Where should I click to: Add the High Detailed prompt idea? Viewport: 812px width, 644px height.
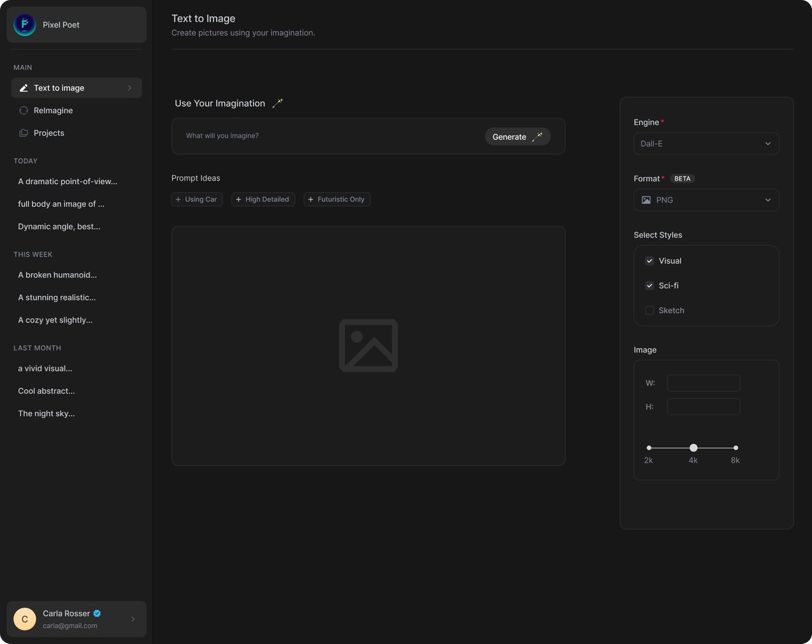click(x=263, y=200)
